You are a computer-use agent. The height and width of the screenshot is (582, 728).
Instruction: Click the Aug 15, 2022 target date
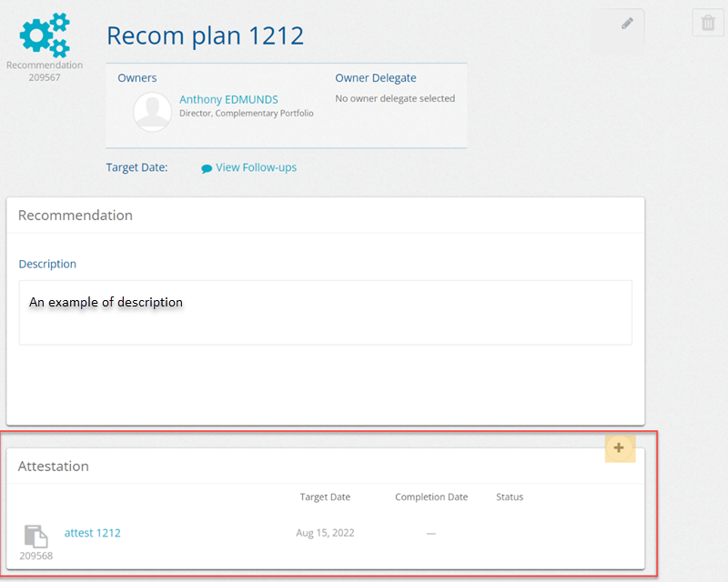[x=323, y=533]
